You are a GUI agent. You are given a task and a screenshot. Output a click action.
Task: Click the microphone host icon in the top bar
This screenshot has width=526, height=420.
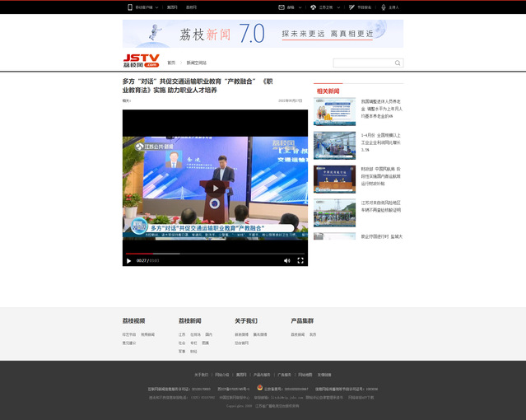[x=383, y=7]
